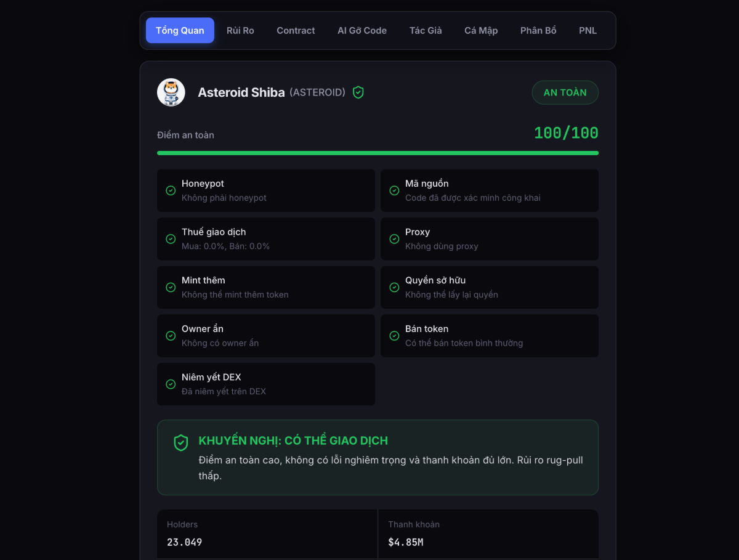The width and height of the screenshot is (739, 560).
Task: Click the Asteroid Shiba token avatar
Action: click(171, 92)
